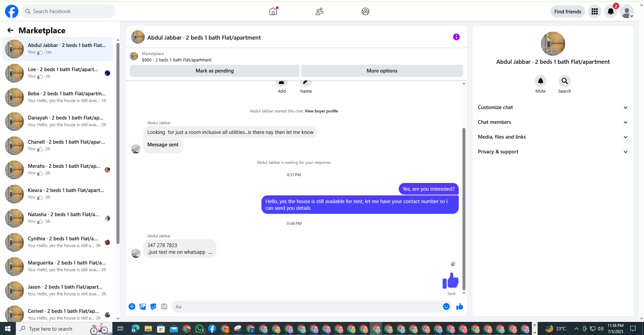Open the Windows action center icon

(633, 329)
